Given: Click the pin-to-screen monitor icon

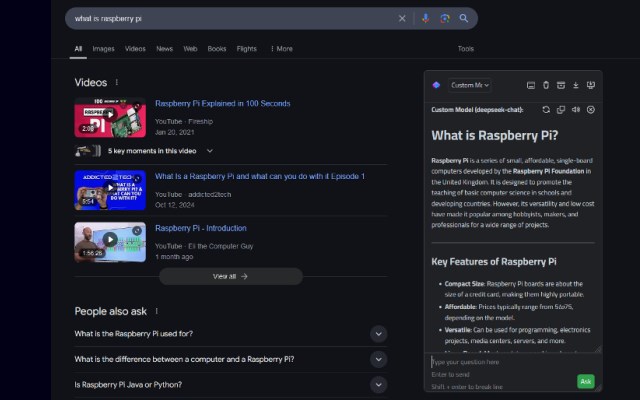Looking at the screenshot, I should pos(591,85).
